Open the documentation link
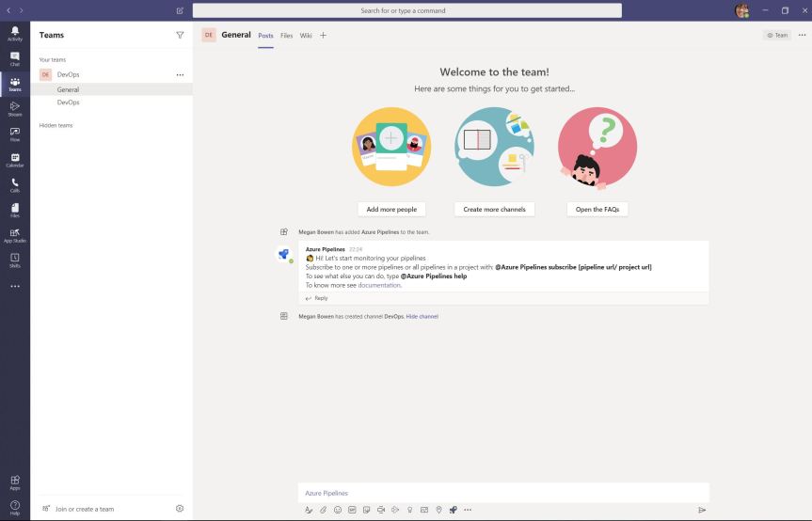The width and height of the screenshot is (812, 521). pos(379,285)
